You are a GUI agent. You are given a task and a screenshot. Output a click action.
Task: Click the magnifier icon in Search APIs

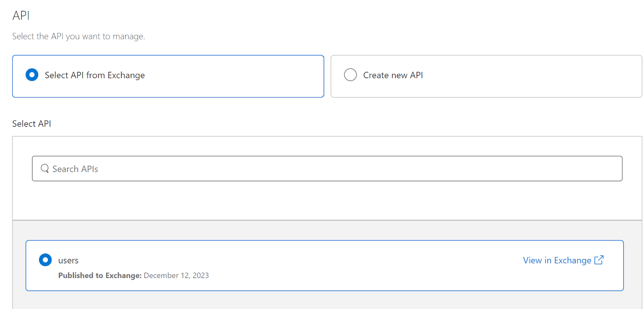pyautogui.click(x=45, y=169)
